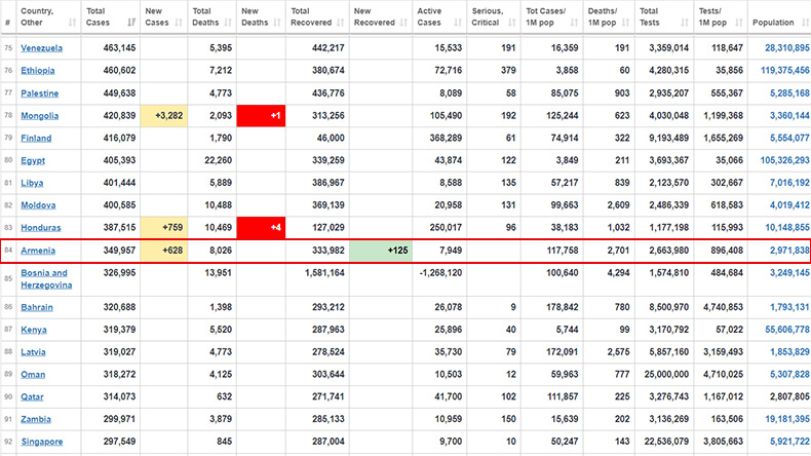This screenshot has height=456, width=811.
Task: Click Deaths/1M pop sort arrows
Action: coord(626,22)
